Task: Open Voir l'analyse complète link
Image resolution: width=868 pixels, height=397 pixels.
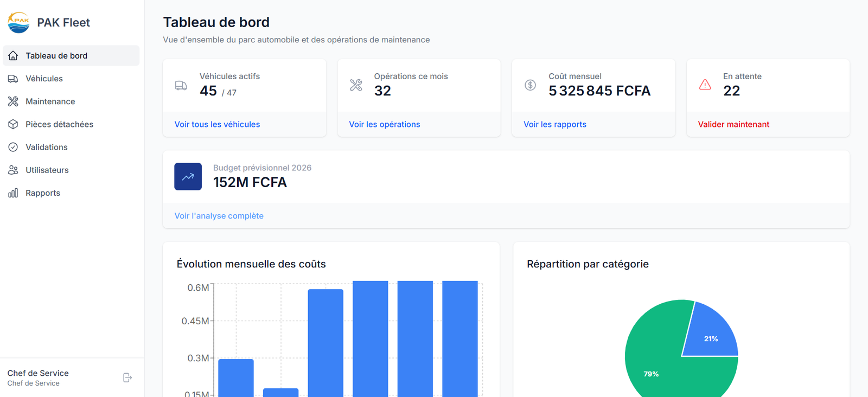Action: [x=219, y=216]
